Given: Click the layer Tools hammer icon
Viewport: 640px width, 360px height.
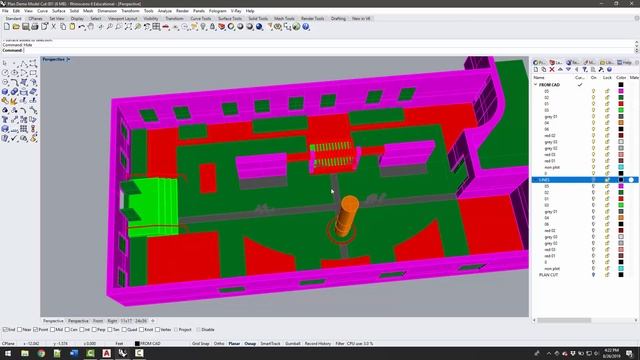Looking at the screenshot, I should (x=601, y=70).
